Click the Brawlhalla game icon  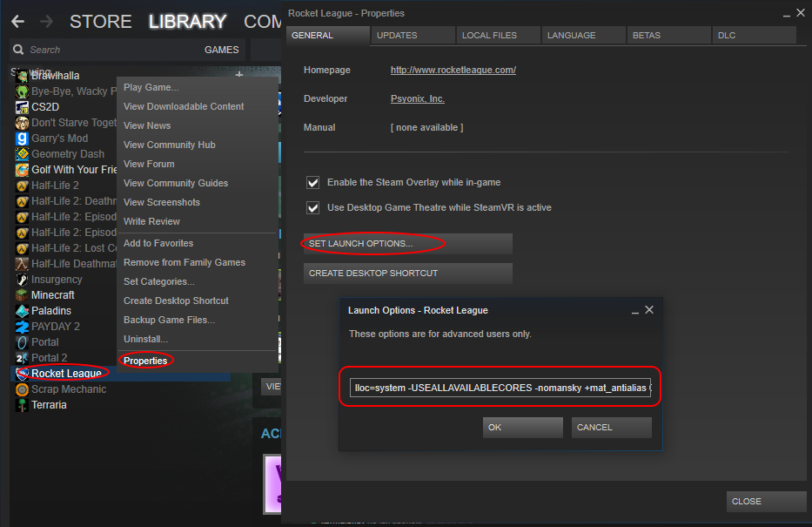pos(22,76)
